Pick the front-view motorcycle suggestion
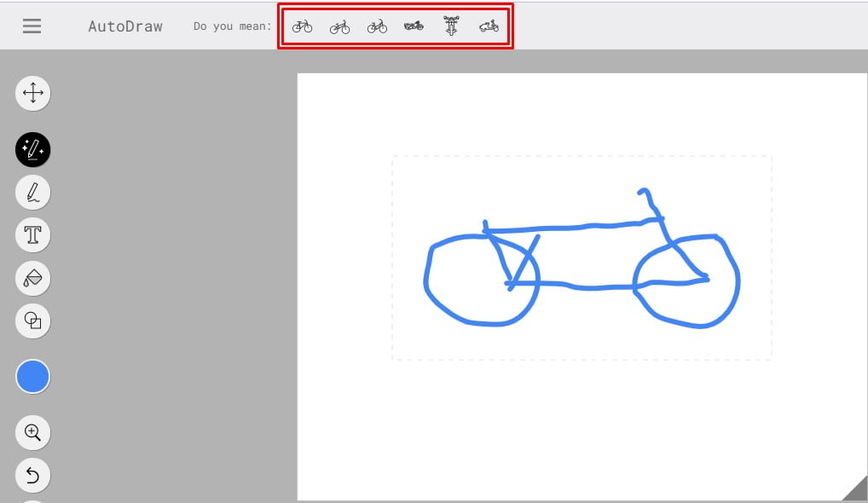868x503 pixels. click(x=451, y=26)
